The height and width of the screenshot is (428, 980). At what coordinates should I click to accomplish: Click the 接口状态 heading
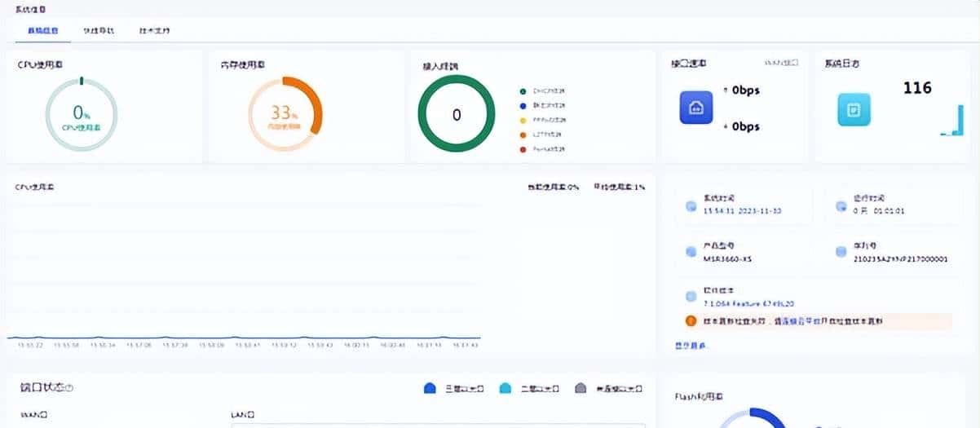(41, 387)
